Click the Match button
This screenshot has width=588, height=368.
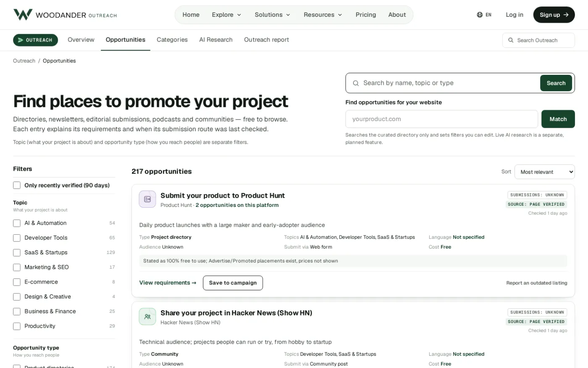[558, 119]
